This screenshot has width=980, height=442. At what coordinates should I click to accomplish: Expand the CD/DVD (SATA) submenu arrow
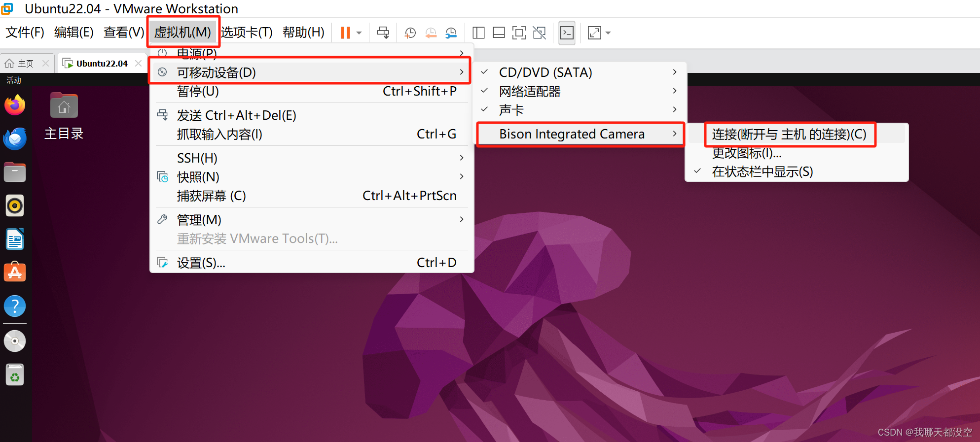pyautogui.click(x=675, y=72)
